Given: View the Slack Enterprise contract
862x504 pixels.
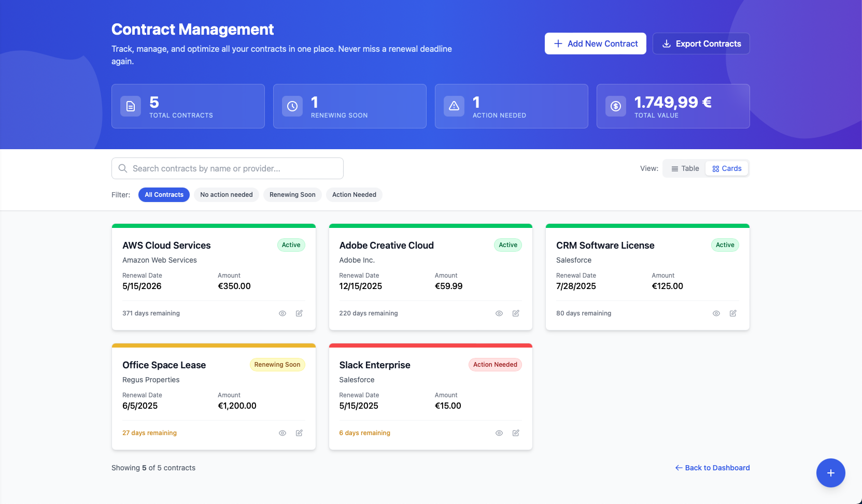Looking at the screenshot, I should [x=499, y=433].
